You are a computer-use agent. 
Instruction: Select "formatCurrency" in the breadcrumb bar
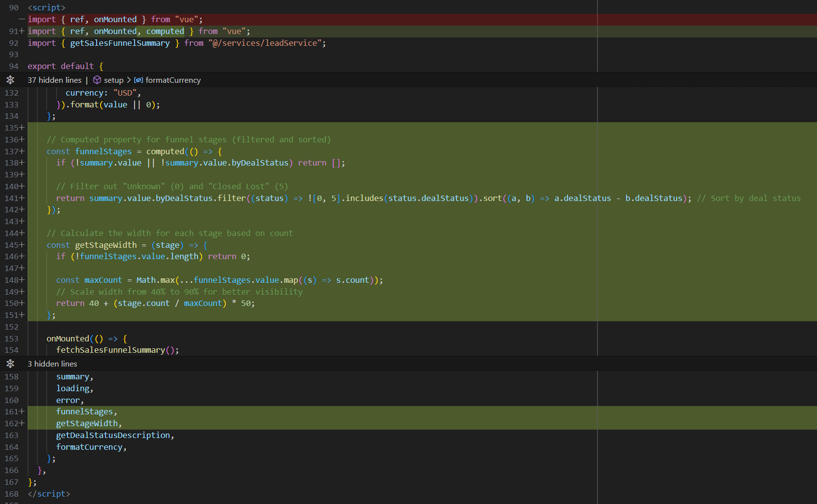pos(174,79)
